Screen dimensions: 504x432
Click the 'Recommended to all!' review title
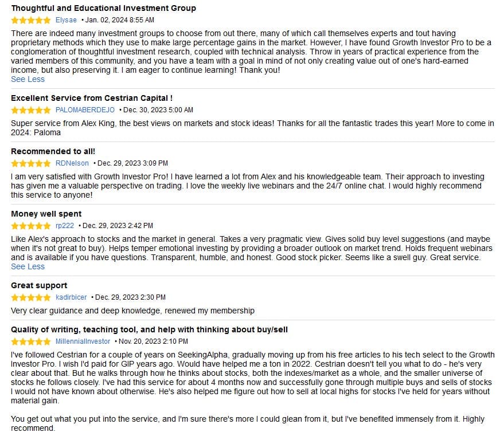(53, 151)
